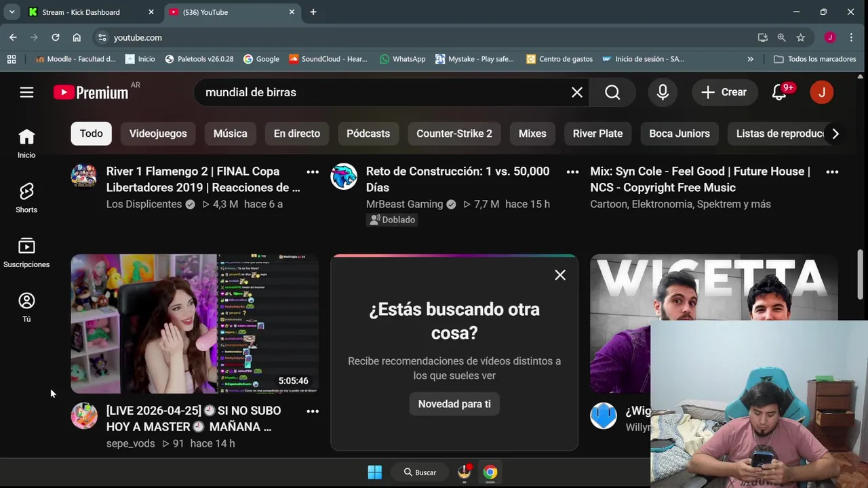Click the taskbar Buscar search box
Image resolution: width=868 pixels, height=488 pixels.
tap(420, 472)
